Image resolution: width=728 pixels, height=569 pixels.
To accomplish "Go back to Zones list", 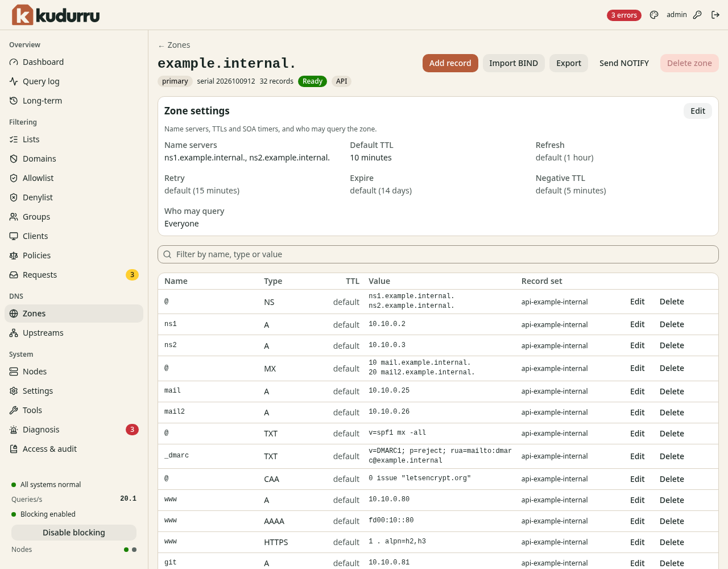I will [x=174, y=45].
